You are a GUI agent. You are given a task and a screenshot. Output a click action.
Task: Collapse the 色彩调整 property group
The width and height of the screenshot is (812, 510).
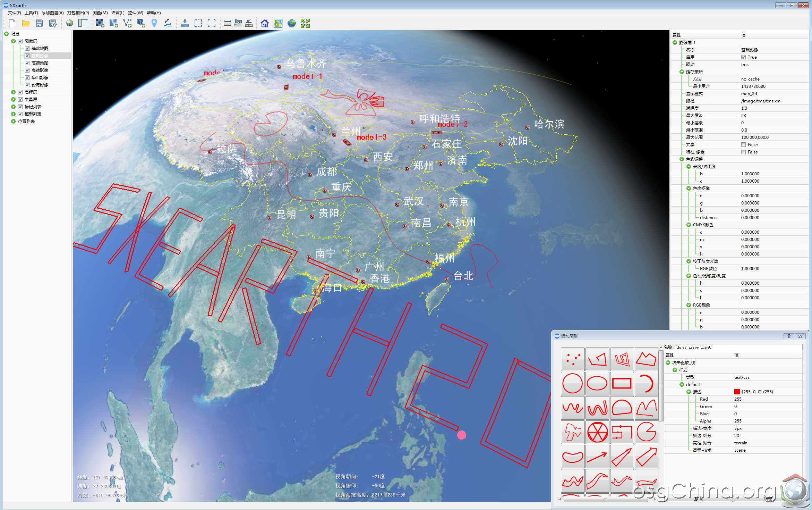(x=682, y=159)
